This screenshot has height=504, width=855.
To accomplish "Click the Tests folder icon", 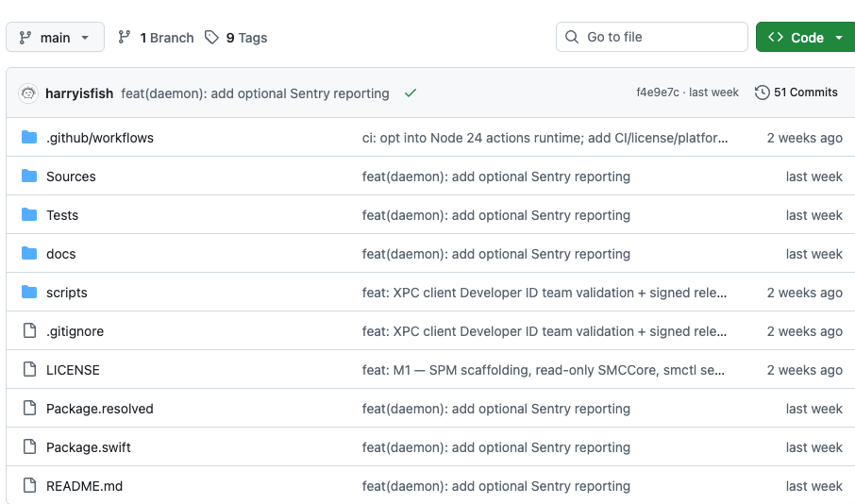I will tap(29, 214).
